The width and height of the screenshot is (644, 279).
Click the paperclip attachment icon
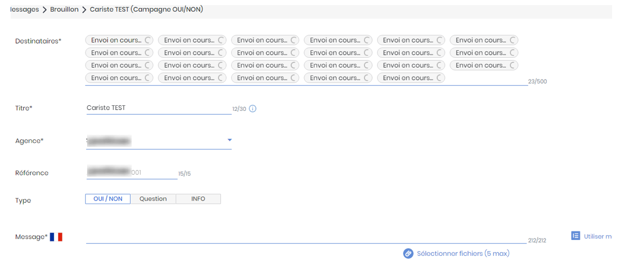408,253
